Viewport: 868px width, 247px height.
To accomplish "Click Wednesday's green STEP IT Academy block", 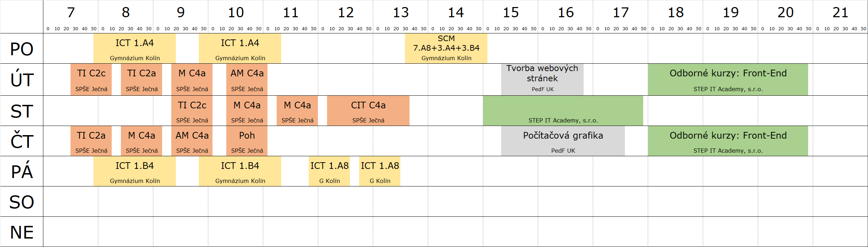I will pos(563,111).
